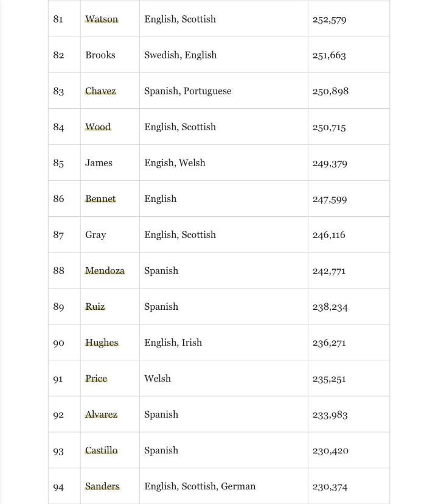Follow the Sanders surname link
The image size is (438, 504).
[x=102, y=486]
